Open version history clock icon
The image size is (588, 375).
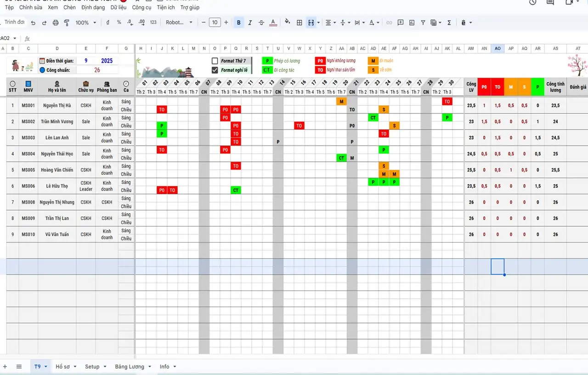pyautogui.click(x=532, y=2)
